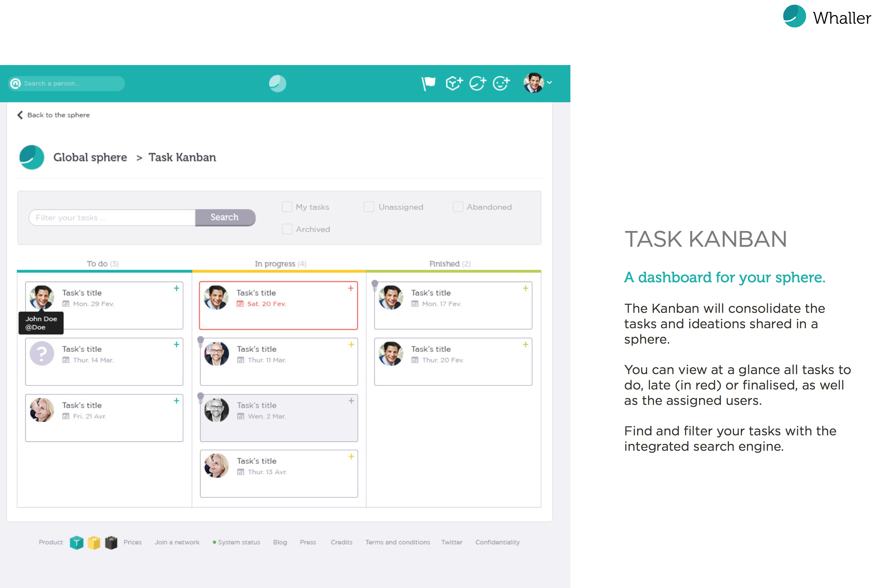Go back using the Back to the sphere chevron
878x588 pixels.
20,115
